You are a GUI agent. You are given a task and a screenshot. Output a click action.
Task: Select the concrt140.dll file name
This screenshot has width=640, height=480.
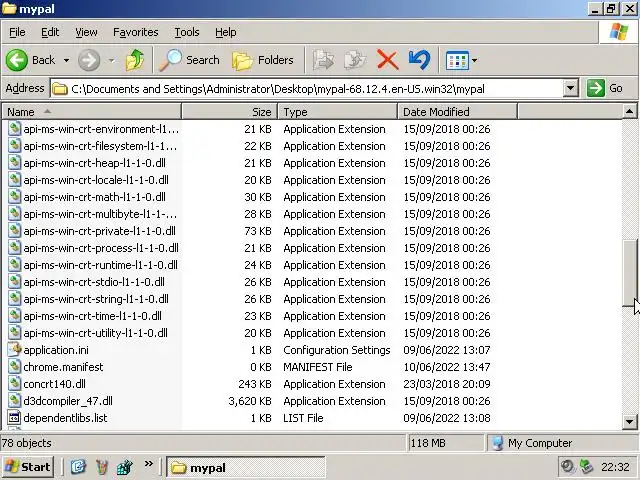pos(55,384)
